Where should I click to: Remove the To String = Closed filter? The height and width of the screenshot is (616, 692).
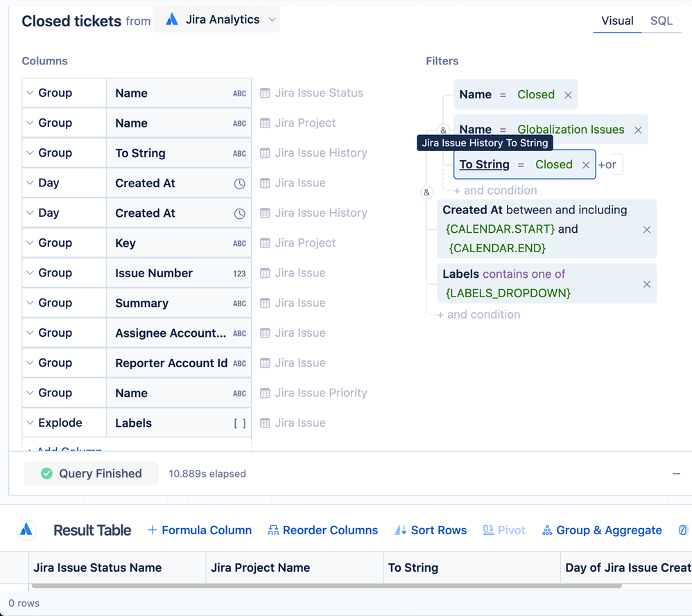pyautogui.click(x=586, y=165)
